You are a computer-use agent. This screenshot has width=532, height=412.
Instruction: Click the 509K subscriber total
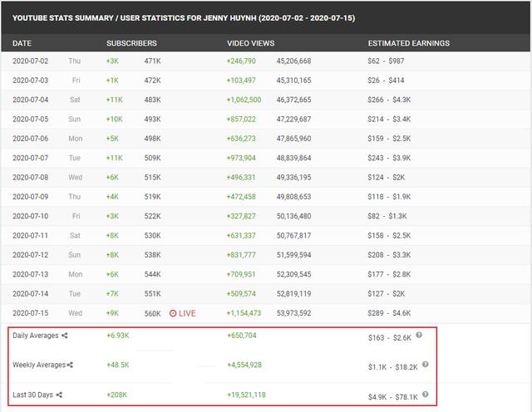(x=153, y=158)
